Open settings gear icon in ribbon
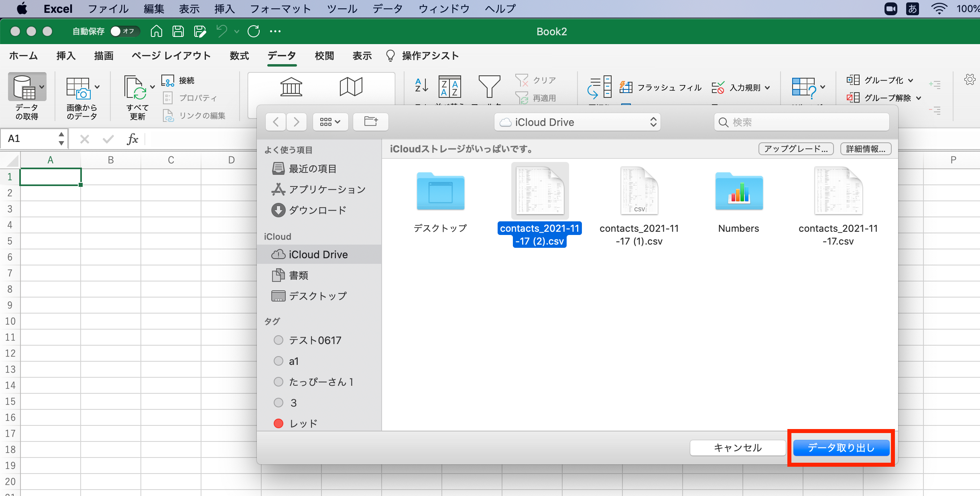 pyautogui.click(x=970, y=79)
